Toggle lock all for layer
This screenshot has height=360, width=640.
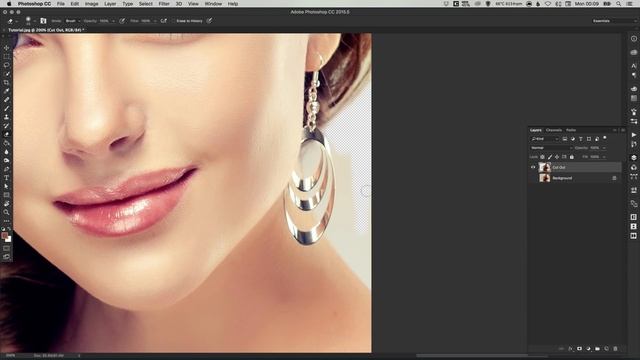(572, 157)
